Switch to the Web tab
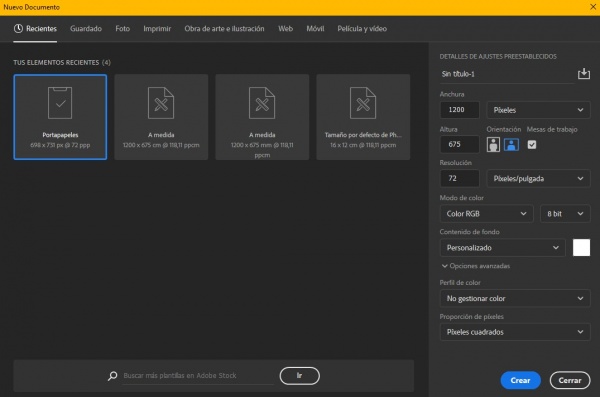Screen dimensions: 600x397 point(285,29)
